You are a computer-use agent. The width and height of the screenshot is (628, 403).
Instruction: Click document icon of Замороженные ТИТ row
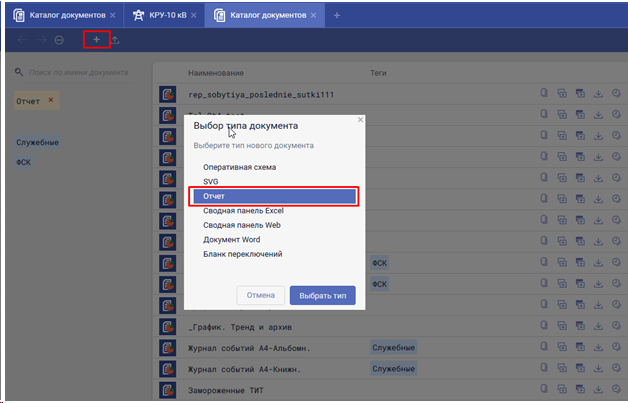(x=168, y=389)
